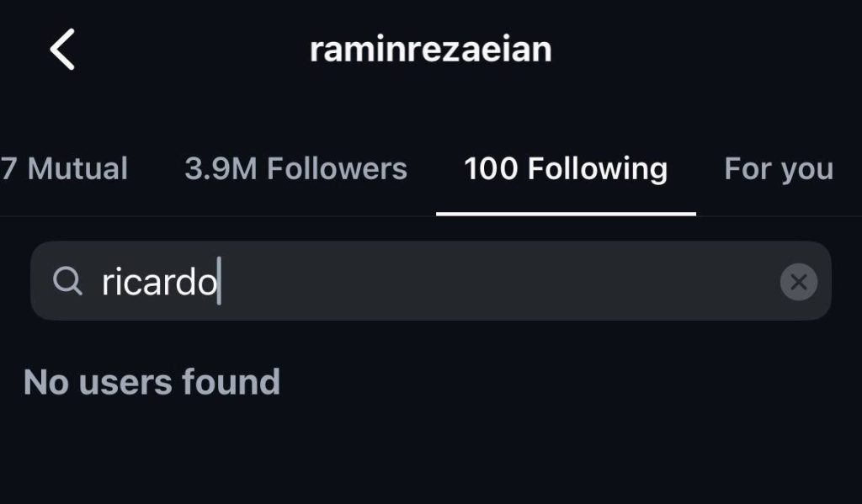Open the For you tab
This screenshot has width=862, height=504.
pos(778,169)
